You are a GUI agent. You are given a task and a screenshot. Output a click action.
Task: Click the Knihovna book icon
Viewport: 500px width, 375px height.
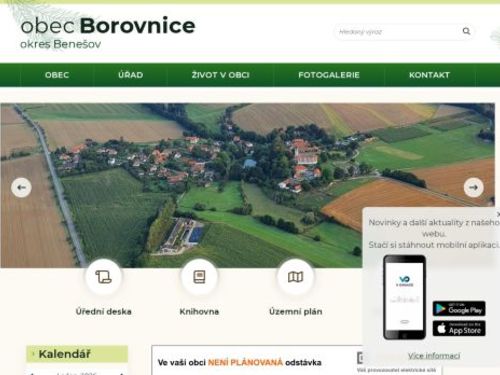199,277
